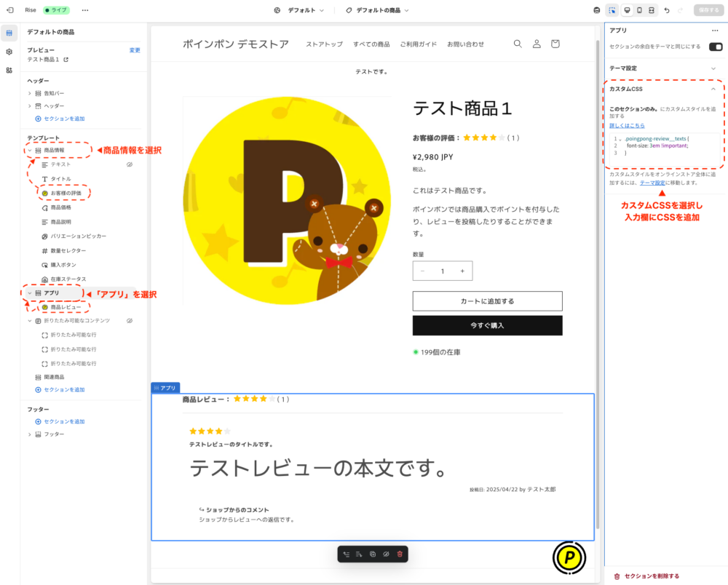The image size is (728, 585).
Task: Switch to mobile preview icon
Action: click(x=639, y=10)
